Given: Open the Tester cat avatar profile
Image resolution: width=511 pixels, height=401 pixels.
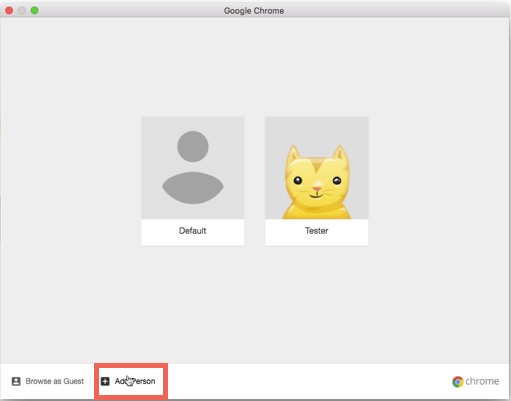Looking at the screenshot, I should pos(317,168).
